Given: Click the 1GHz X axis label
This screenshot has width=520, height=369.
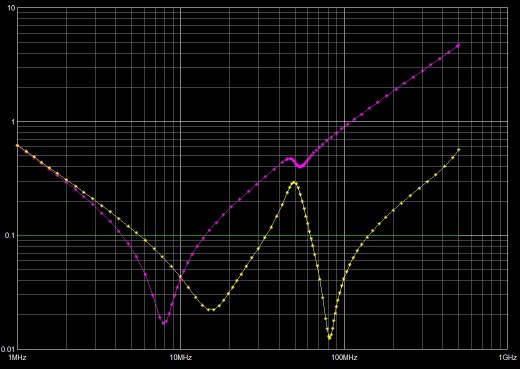Looking at the screenshot, I should click(x=508, y=358).
